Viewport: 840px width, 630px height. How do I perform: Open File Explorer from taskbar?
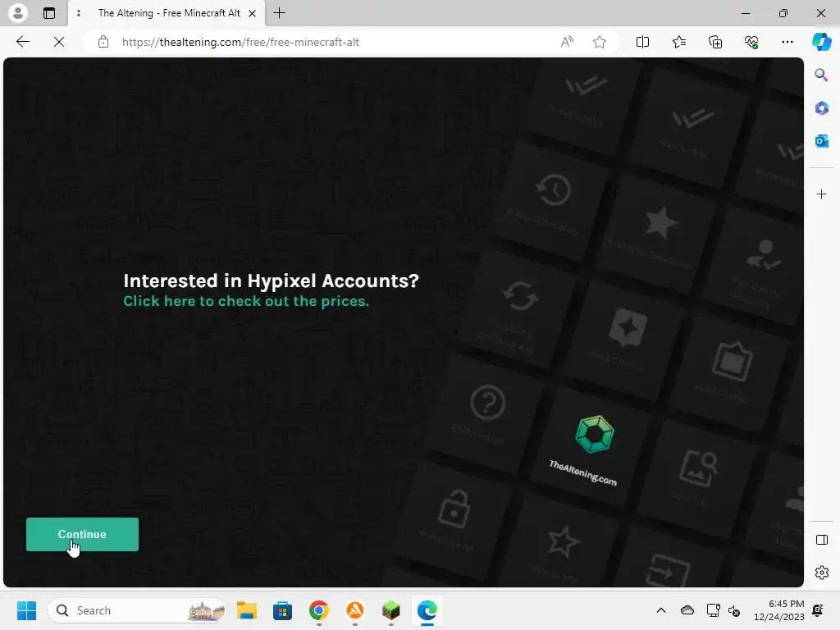[x=246, y=610]
